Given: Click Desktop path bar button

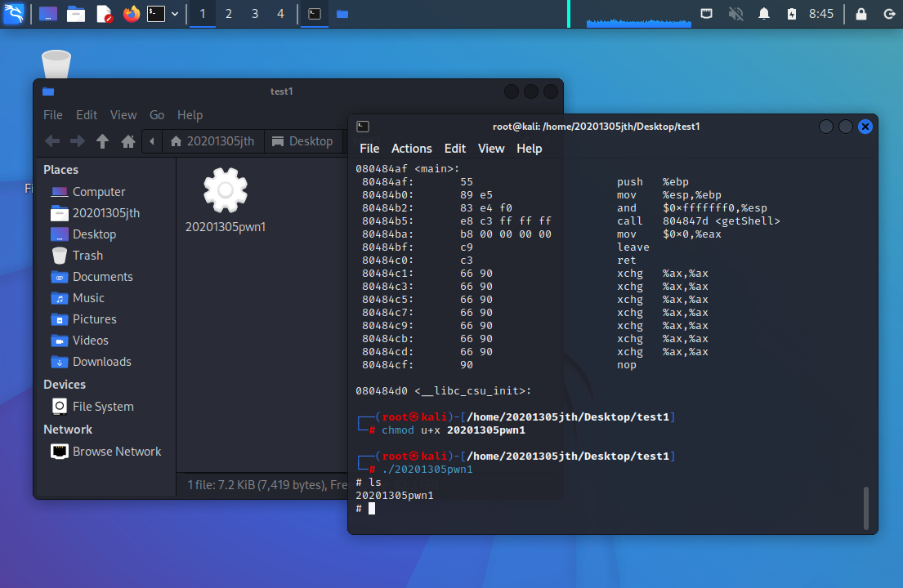Looking at the screenshot, I should 303,141.
